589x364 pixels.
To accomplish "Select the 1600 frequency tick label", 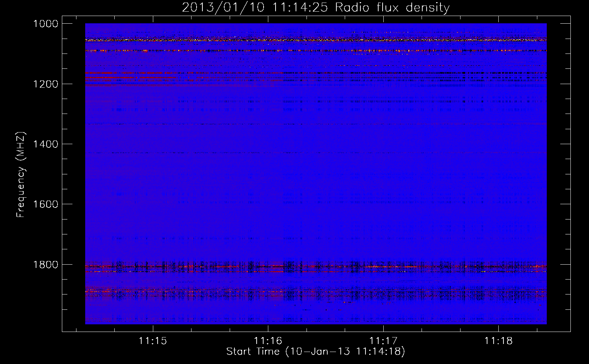I will (x=46, y=204).
